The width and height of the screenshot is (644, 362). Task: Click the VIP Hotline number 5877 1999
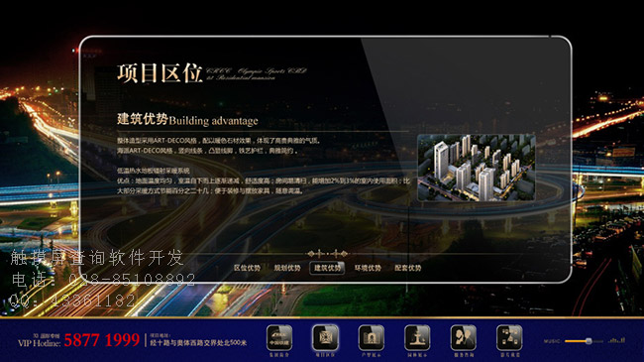(x=102, y=340)
